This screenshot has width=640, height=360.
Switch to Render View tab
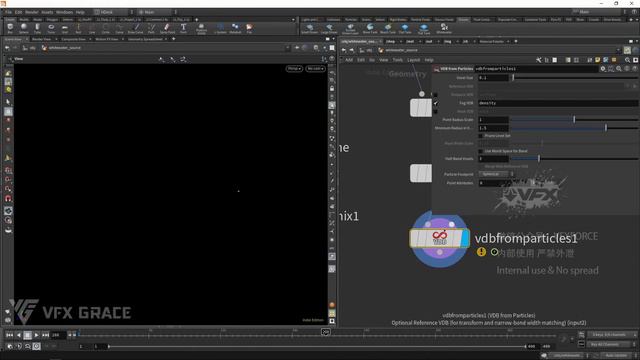tap(42, 39)
